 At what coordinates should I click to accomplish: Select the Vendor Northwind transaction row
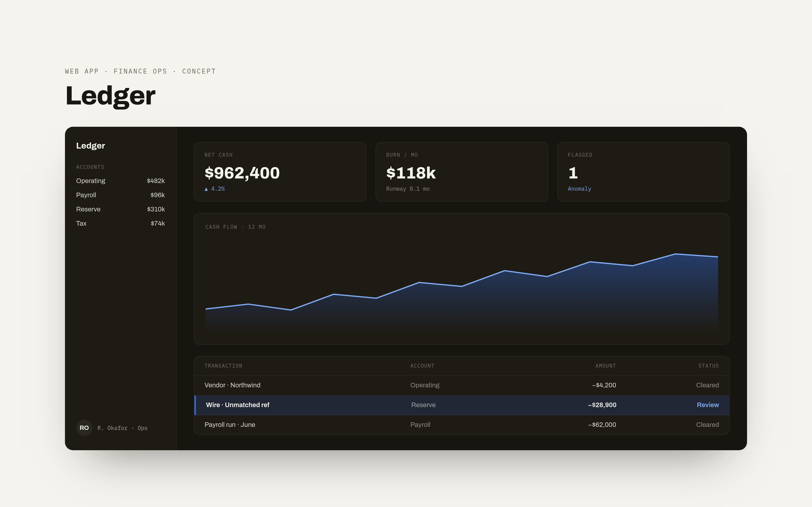pyautogui.click(x=462, y=385)
